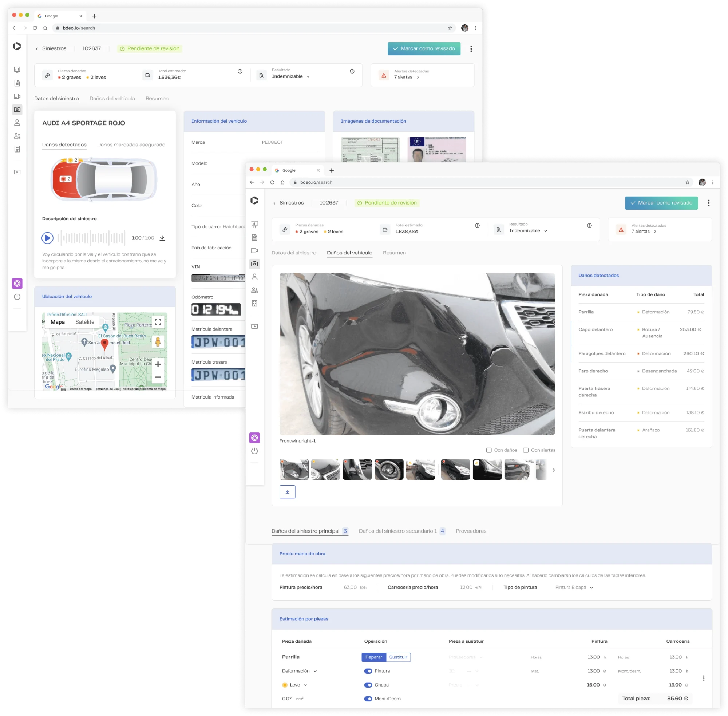Check the Con alertas checkbox
This screenshot has width=728, height=716.
click(526, 451)
